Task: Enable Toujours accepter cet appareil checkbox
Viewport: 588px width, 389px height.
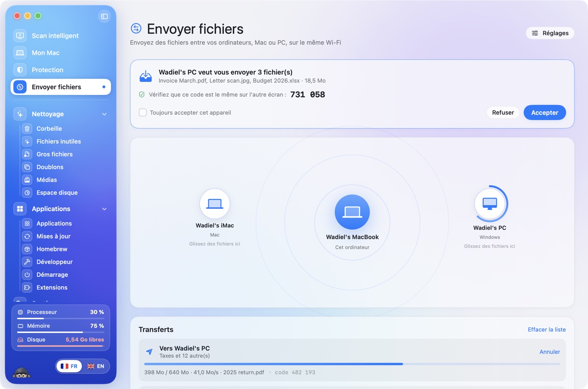Action: 143,113
